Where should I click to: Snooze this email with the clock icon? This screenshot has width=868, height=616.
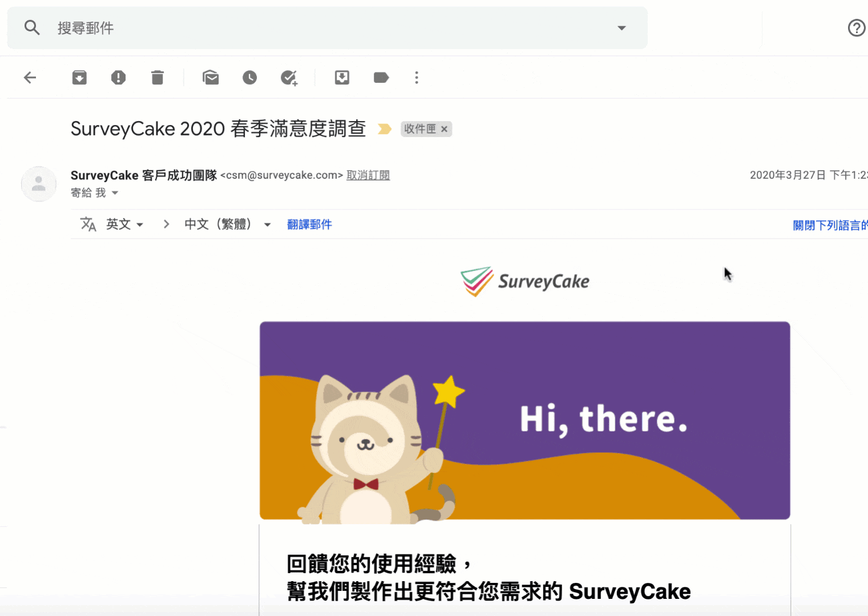pos(249,78)
